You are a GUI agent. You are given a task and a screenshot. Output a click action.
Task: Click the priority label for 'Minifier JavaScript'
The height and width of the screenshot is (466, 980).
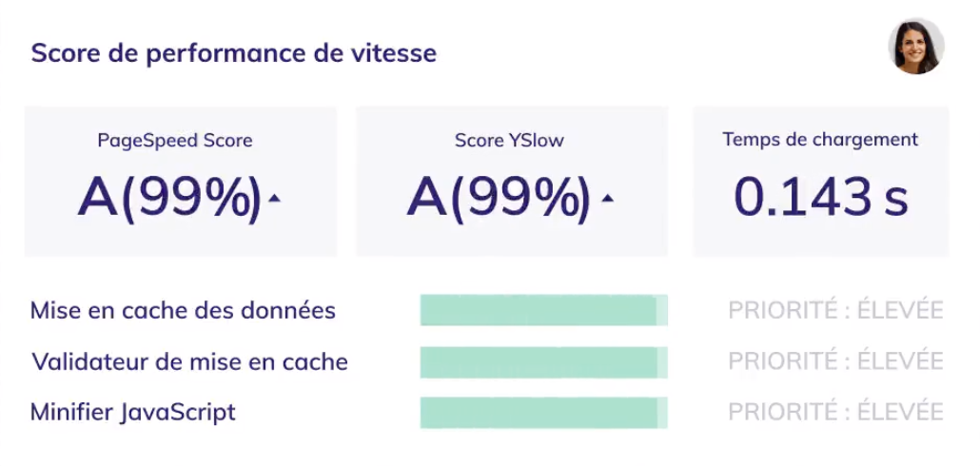tap(835, 413)
